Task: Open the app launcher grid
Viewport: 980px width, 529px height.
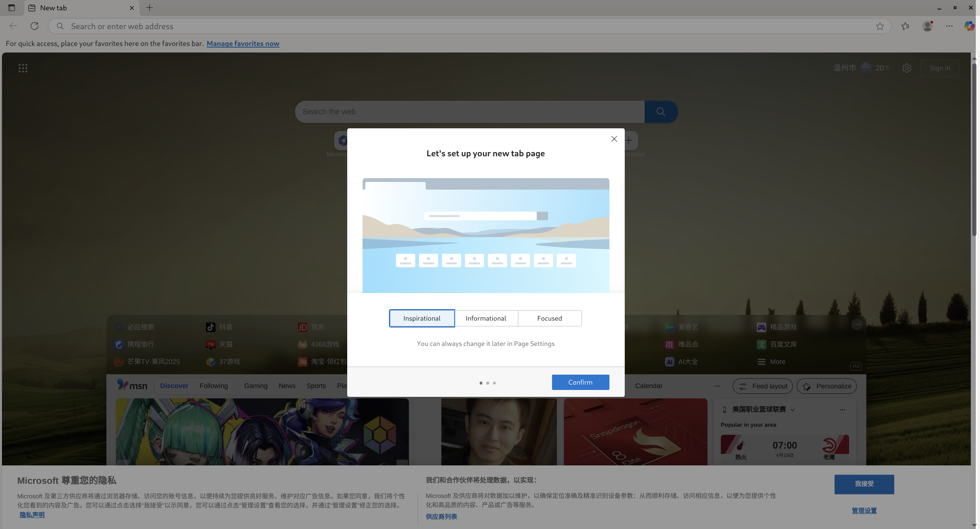Action: [23, 68]
